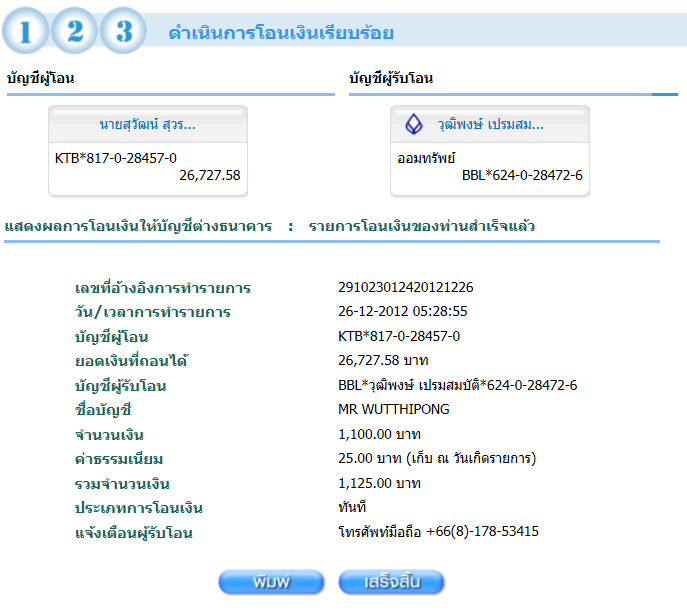Screen dimensions: 687x616
Task: Click the บัญชีผู้โอน section heading
Action: coord(40,78)
